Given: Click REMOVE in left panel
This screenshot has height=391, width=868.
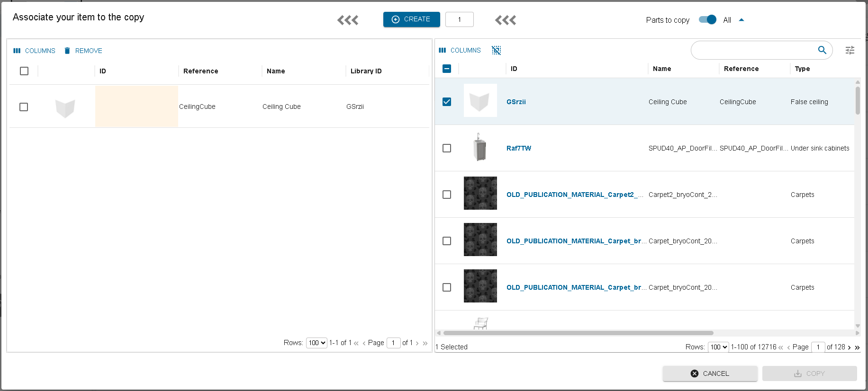Looking at the screenshot, I should click(x=83, y=51).
